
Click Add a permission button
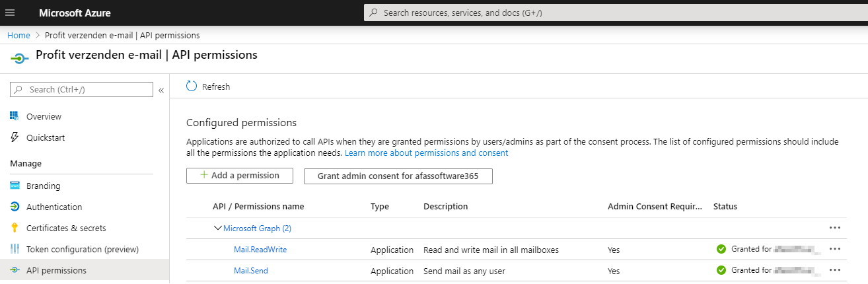(x=240, y=176)
